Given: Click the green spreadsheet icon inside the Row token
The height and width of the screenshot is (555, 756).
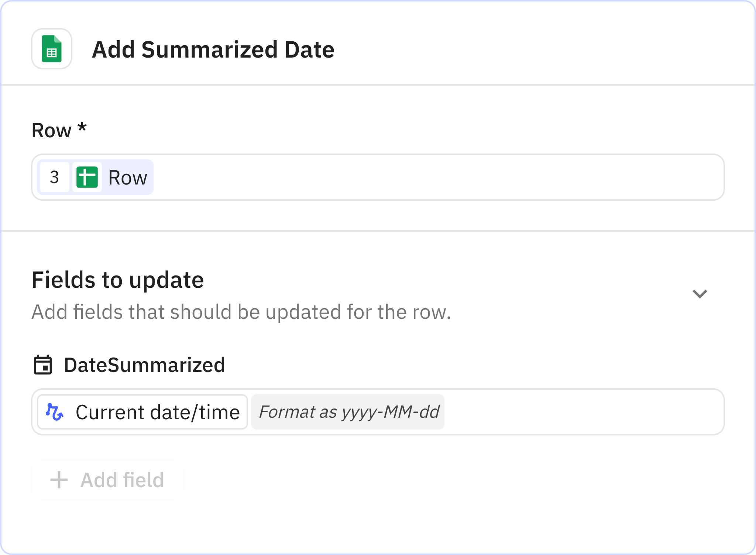Looking at the screenshot, I should pos(87,177).
